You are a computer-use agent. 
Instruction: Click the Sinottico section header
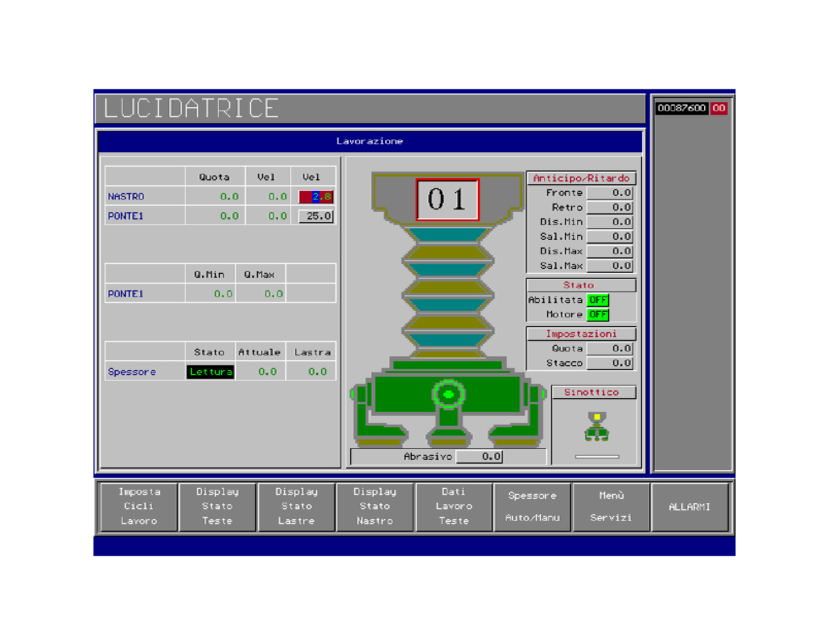click(594, 392)
